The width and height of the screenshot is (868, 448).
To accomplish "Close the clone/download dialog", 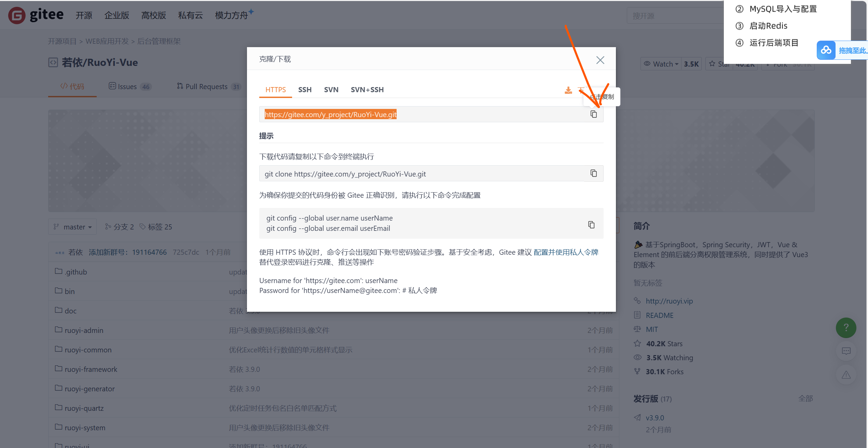I will tap(600, 60).
